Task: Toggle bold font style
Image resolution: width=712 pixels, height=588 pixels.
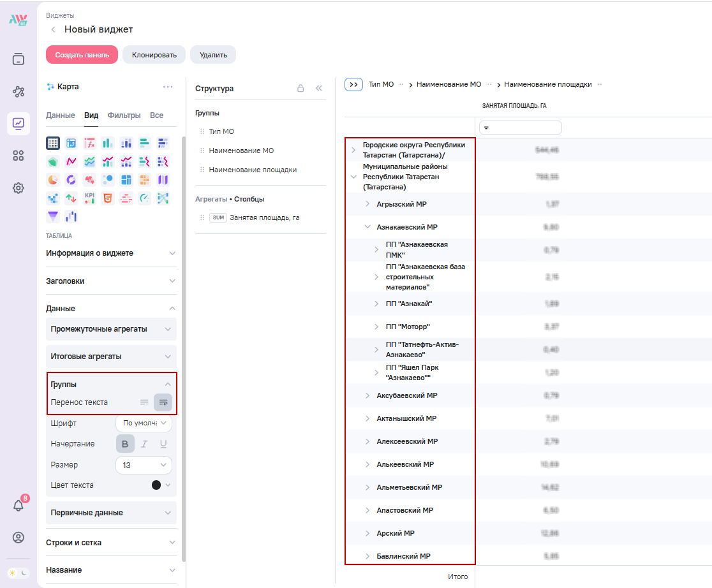Action: point(125,444)
